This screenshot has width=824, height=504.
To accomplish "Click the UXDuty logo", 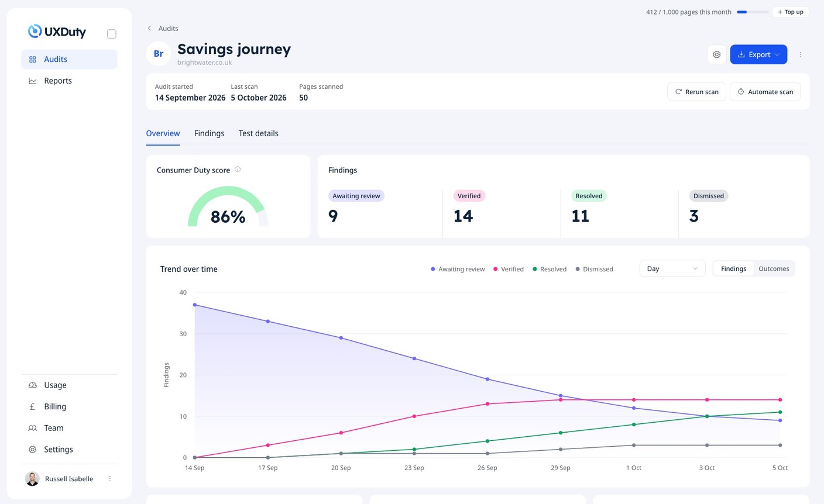I will [57, 32].
